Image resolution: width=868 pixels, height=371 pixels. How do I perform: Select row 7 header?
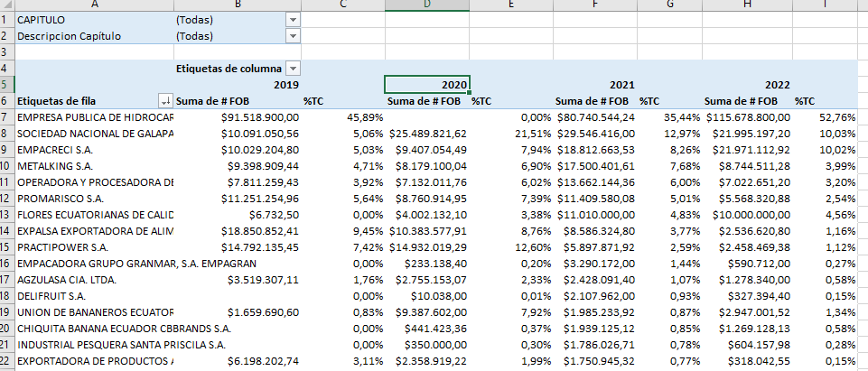[7, 117]
